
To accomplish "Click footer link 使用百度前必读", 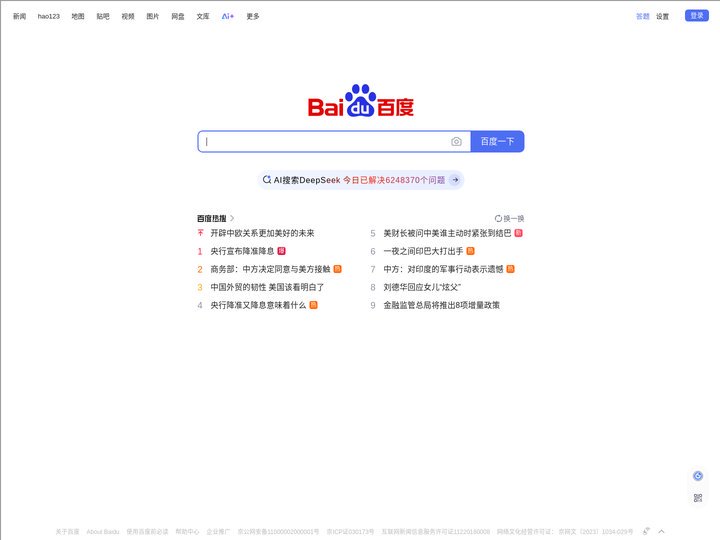I will (x=147, y=532).
